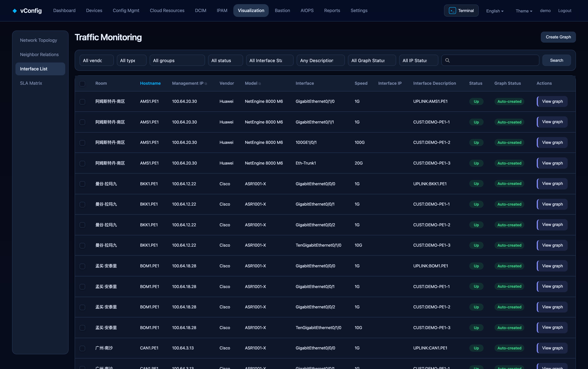
Task: Expand the Theme menu
Action: [x=524, y=11]
